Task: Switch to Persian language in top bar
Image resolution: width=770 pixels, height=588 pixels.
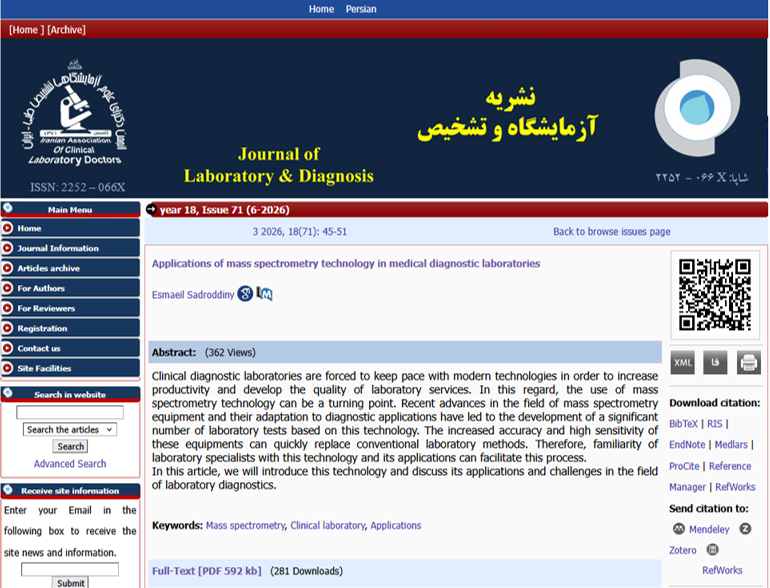Action: pyautogui.click(x=361, y=9)
